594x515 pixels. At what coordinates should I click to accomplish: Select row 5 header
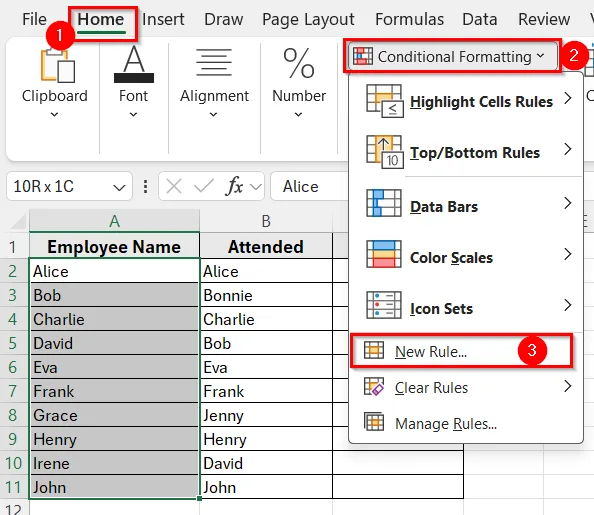click(14, 343)
